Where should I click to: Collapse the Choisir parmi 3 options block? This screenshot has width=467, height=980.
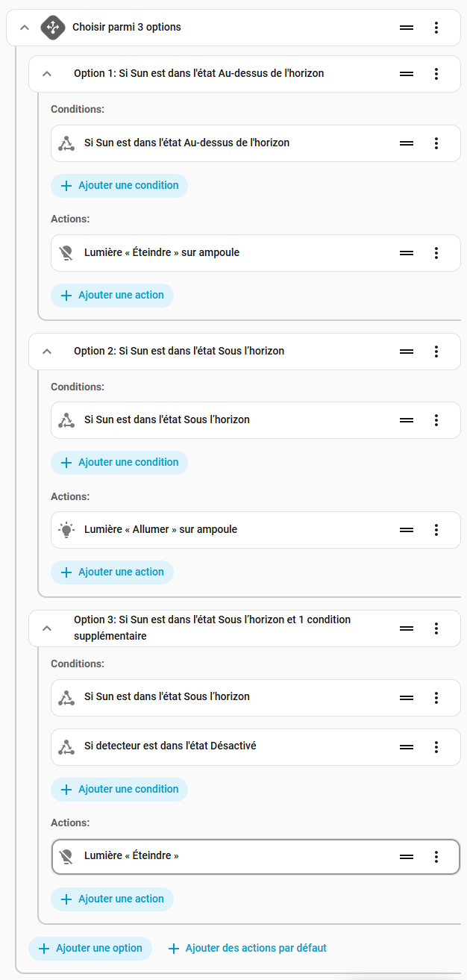25,28
